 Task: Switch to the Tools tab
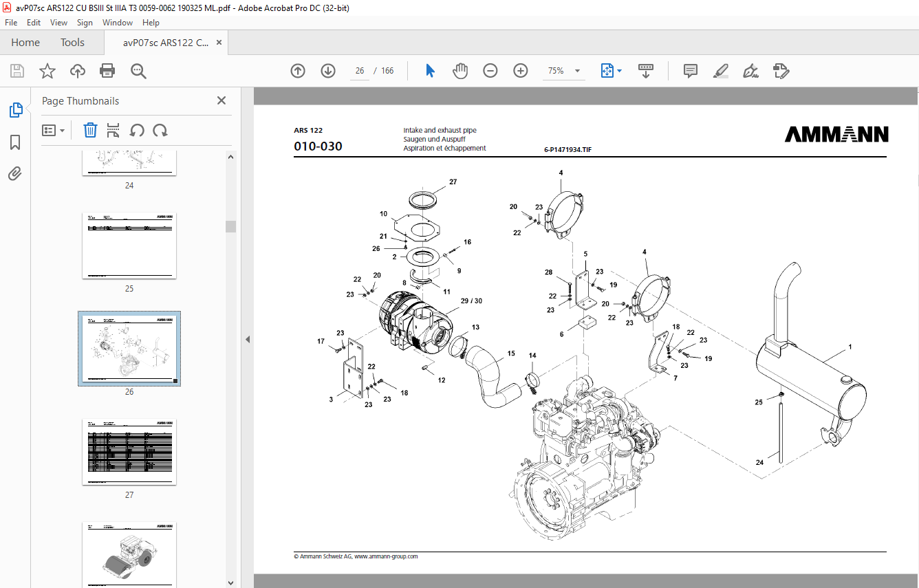click(72, 43)
